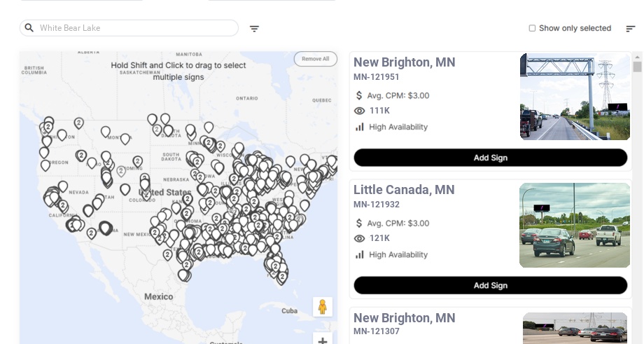Open the Little Canada, MN listing title
644x344 pixels.
(x=404, y=190)
